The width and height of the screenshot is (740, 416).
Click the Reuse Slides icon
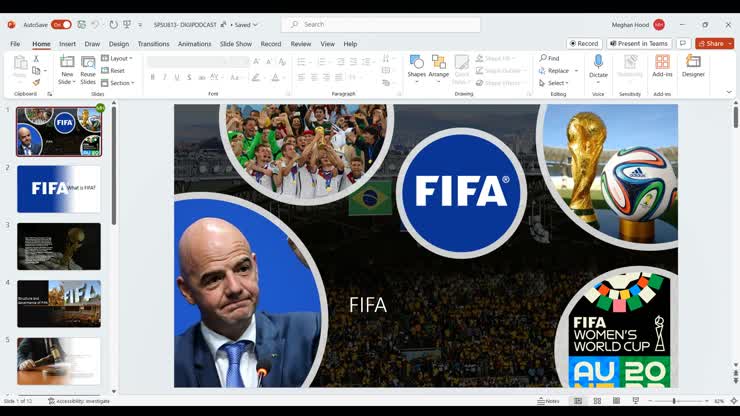pos(88,64)
